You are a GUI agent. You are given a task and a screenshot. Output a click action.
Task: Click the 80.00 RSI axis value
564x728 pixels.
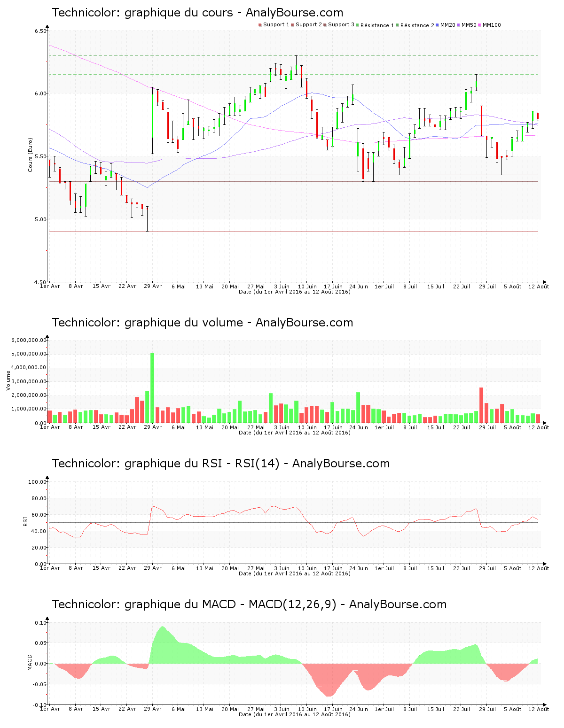pyautogui.click(x=39, y=498)
